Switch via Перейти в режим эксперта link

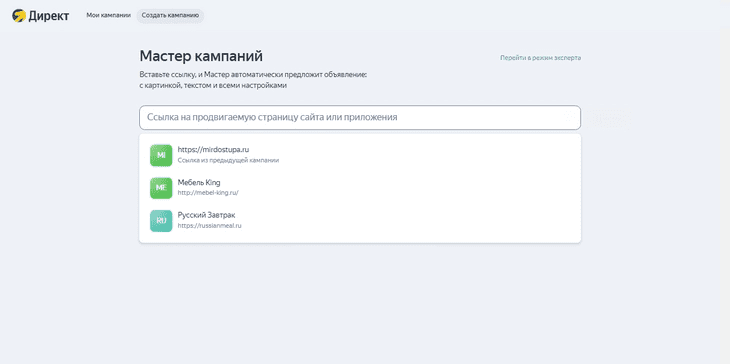[541, 58]
